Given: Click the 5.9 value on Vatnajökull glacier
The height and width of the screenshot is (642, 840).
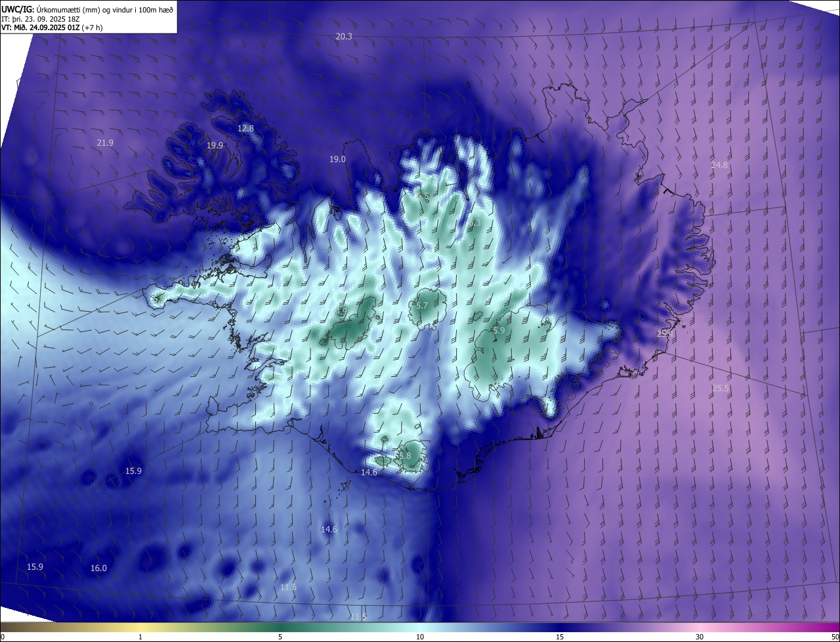Looking at the screenshot, I should [499, 331].
